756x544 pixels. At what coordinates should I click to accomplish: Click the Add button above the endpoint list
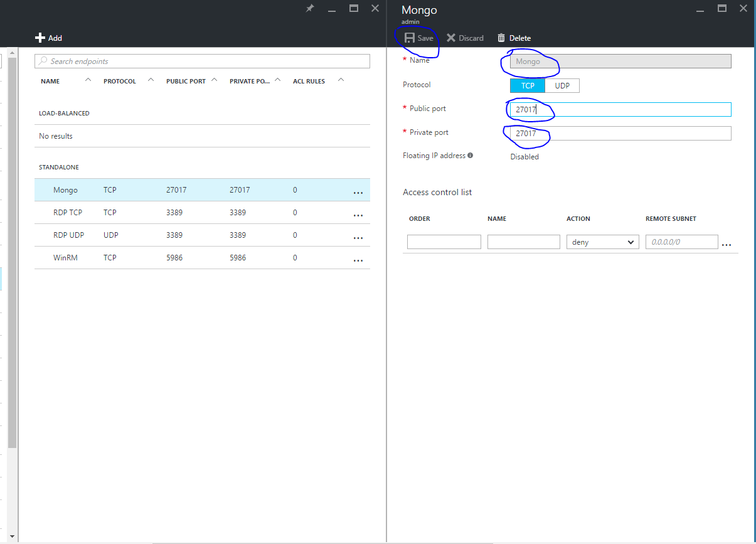[49, 38]
